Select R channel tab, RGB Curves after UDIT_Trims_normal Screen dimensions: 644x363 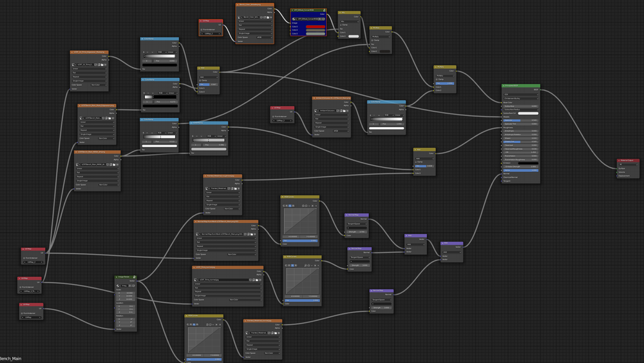[289, 266]
